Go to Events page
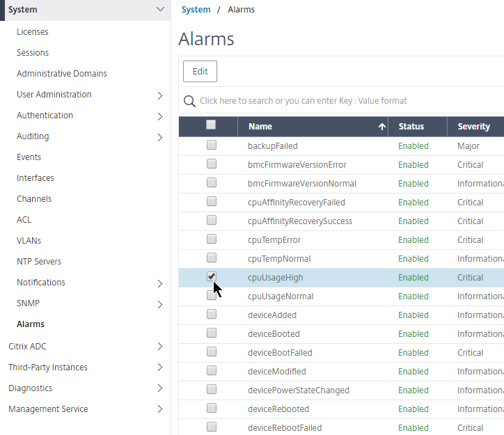504x435 pixels. pyautogui.click(x=29, y=157)
